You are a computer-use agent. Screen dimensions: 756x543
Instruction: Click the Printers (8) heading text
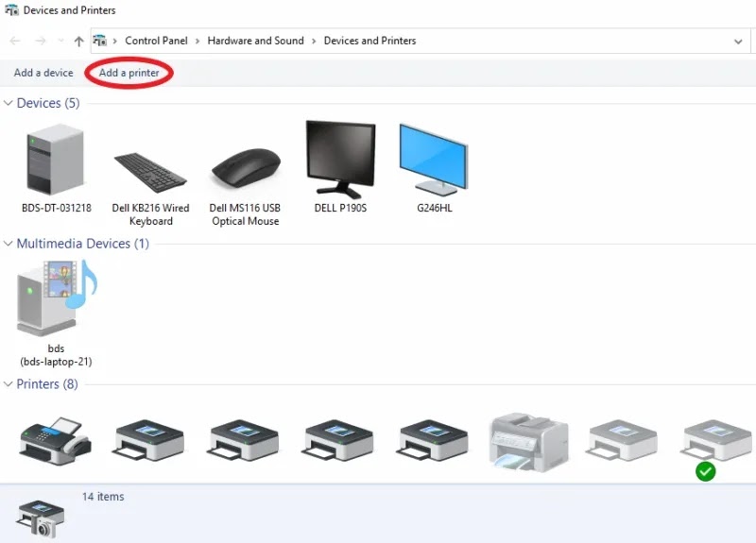pyautogui.click(x=47, y=384)
